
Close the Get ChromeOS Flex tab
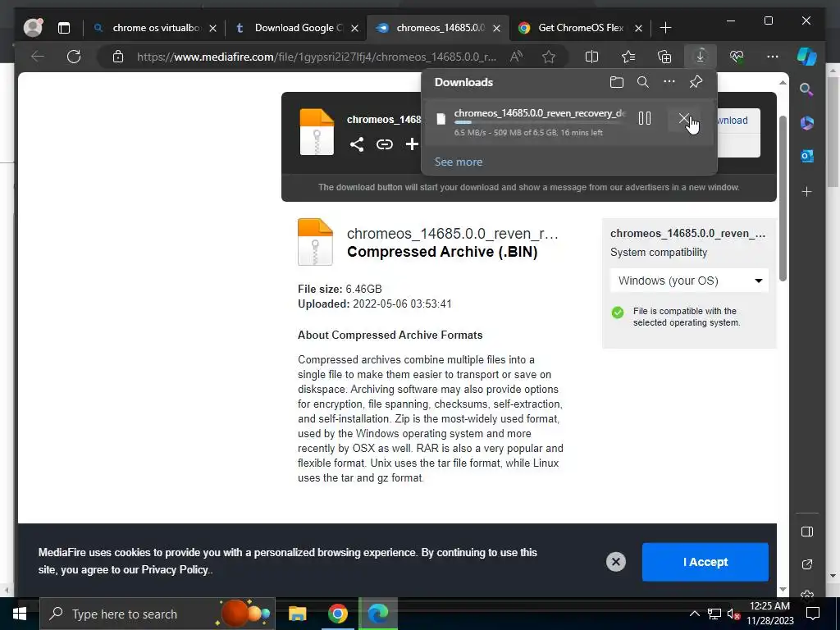coord(638,29)
